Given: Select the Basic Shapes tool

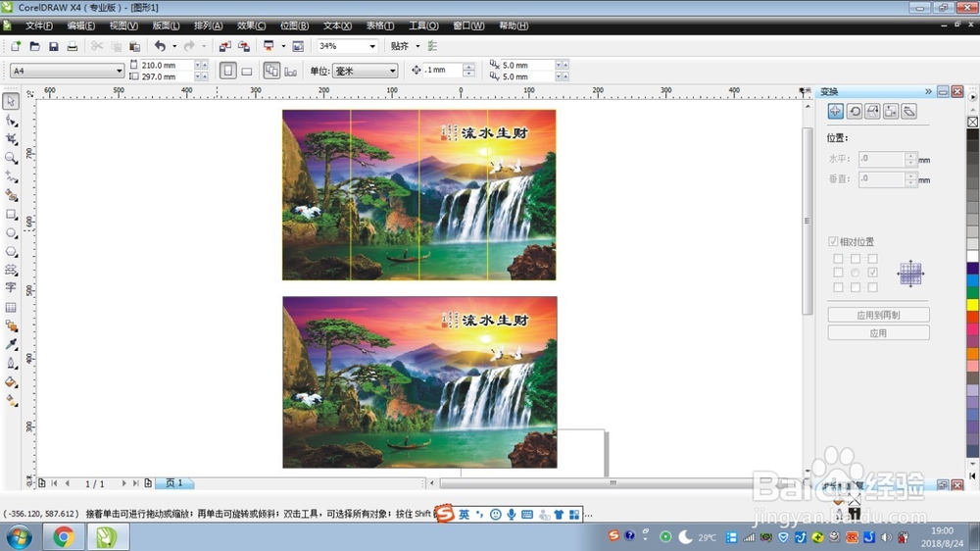Looking at the screenshot, I should tap(11, 270).
